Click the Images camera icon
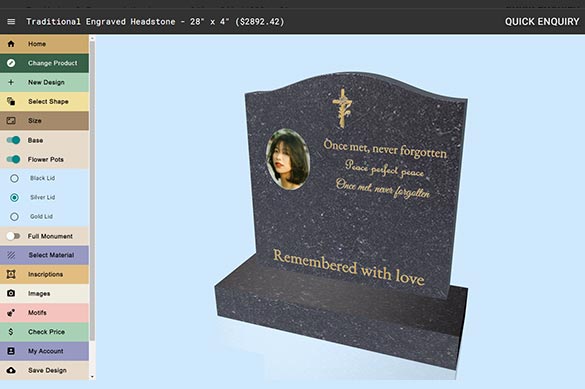Screen dimensions: 585x389 point(11,293)
